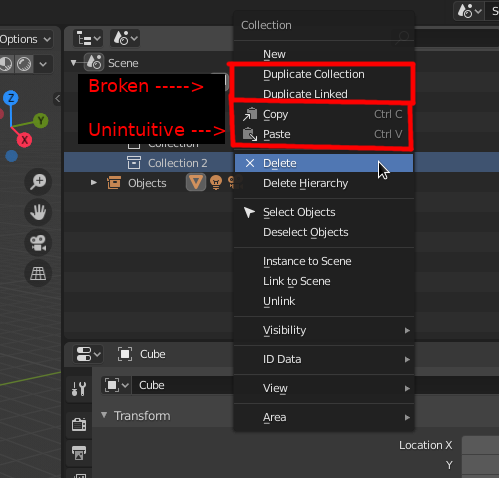Toggle the camera view icon
The width and height of the screenshot is (499, 478).
coord(38,243)
